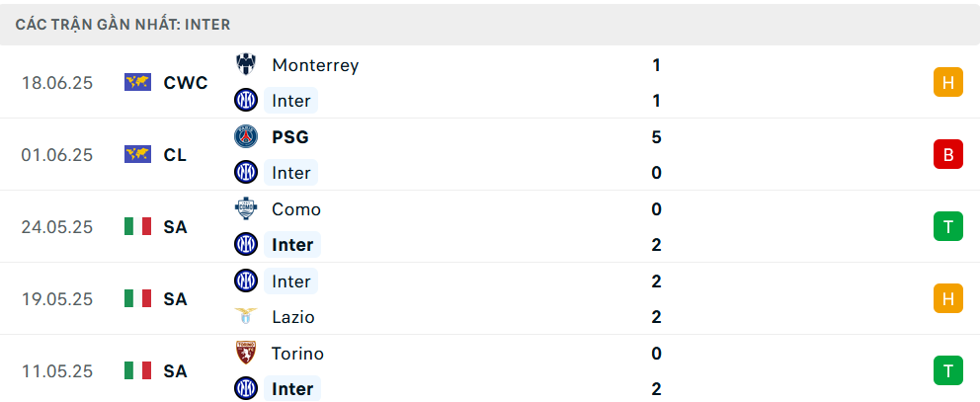Click the Monterrey club crest icon
Screen dimensions: 980x402
click(246, 64)
